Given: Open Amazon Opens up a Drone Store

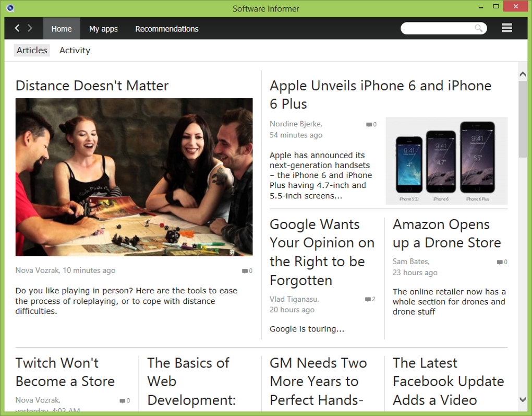Looking at the screenshot, I should [x=447, y=234].
